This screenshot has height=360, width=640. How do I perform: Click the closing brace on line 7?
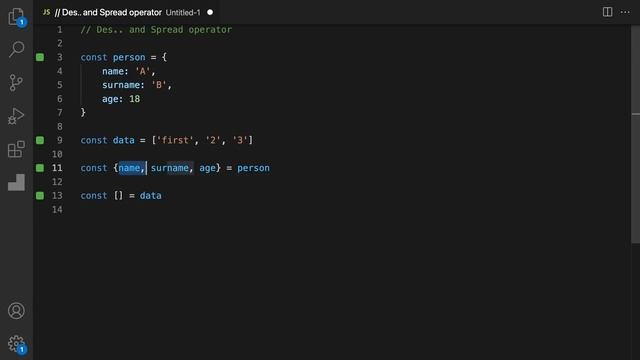(x=83, y=113)
